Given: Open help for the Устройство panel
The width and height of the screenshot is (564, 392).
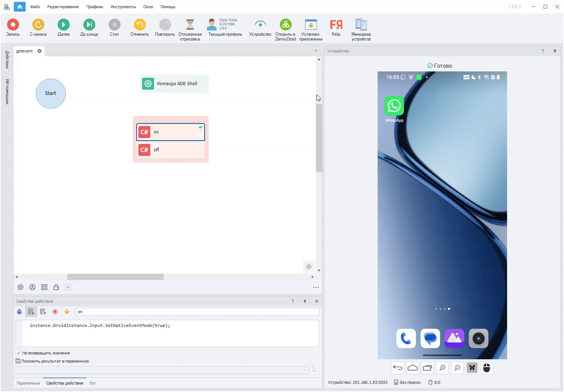Looking at the screenshot, I should point(543,51).
